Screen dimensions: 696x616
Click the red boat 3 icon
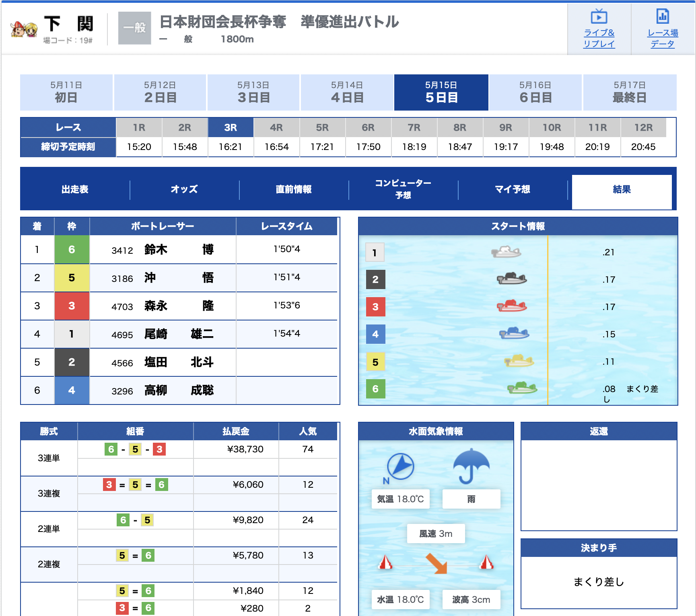tap(512, 306)
